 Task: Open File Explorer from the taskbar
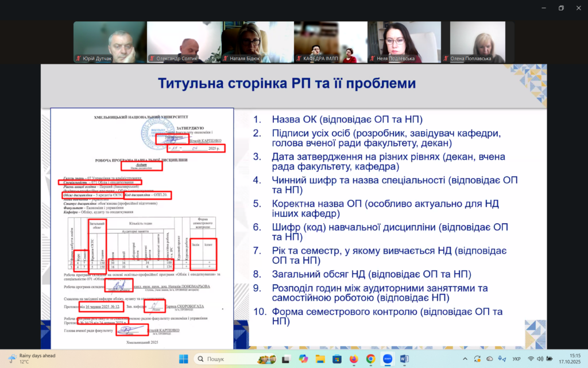[x=320, y=359]
